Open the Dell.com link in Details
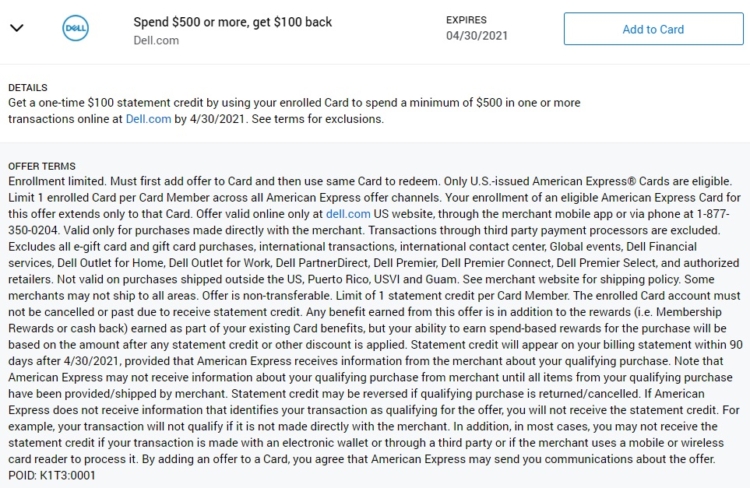 [148, 119]
